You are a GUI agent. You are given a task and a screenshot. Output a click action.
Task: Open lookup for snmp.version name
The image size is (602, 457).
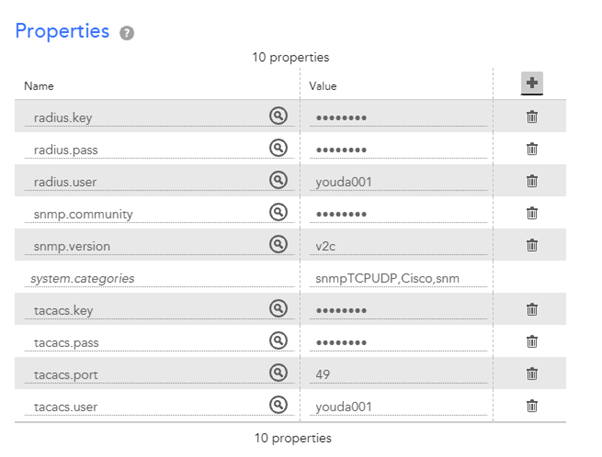[278, 245]
